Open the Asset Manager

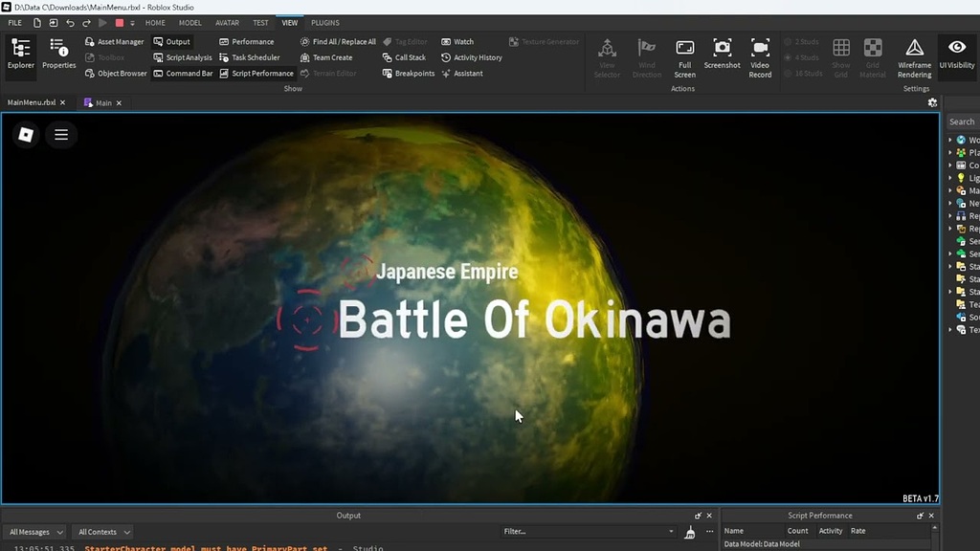pyautogui.click(x=115, y=41)
